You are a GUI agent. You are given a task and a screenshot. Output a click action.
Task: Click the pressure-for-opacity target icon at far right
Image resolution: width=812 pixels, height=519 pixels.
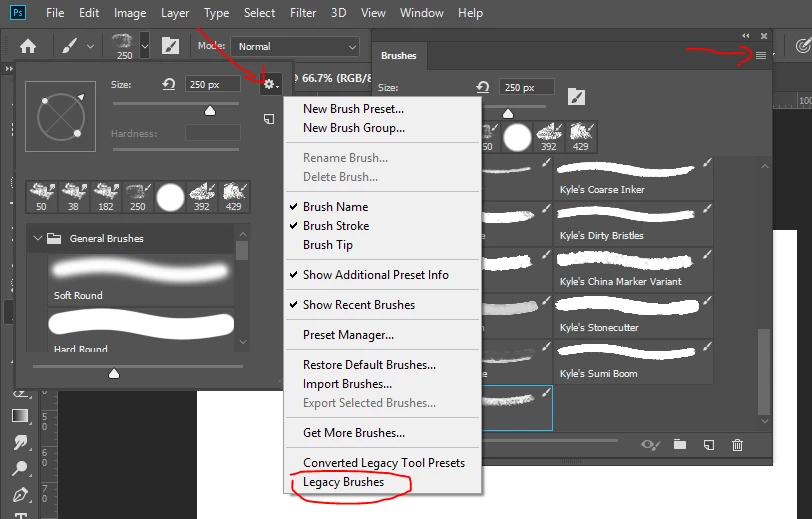(x=803, y=46)
